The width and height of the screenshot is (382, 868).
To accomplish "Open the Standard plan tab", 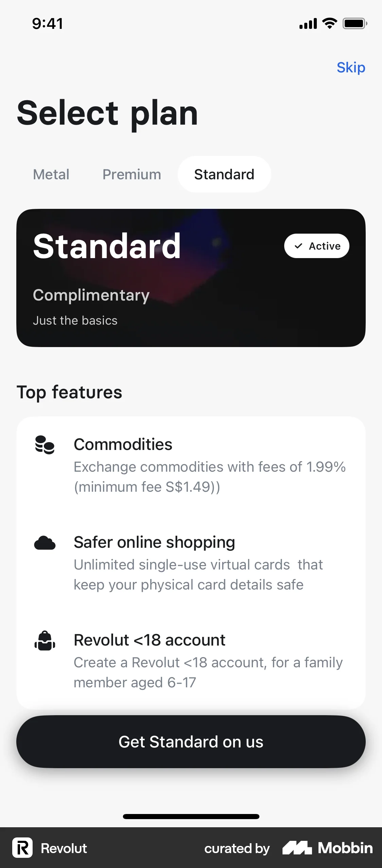I will click(x=224, y=174).
